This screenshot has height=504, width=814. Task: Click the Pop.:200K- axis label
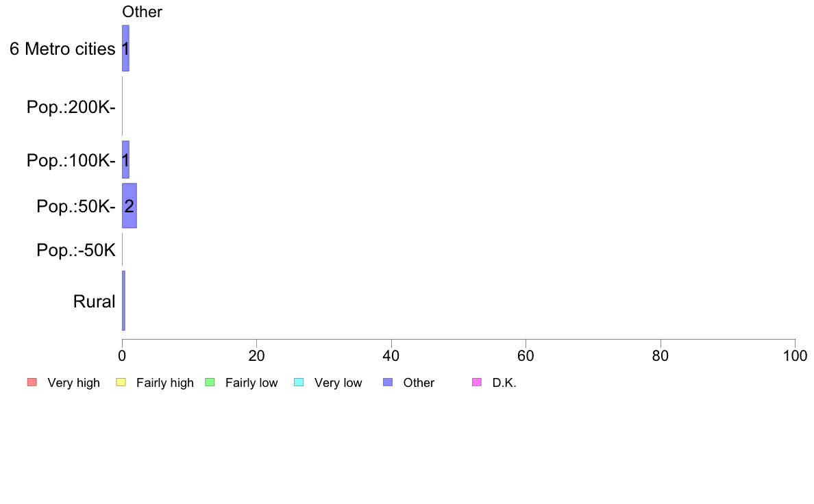71,107
